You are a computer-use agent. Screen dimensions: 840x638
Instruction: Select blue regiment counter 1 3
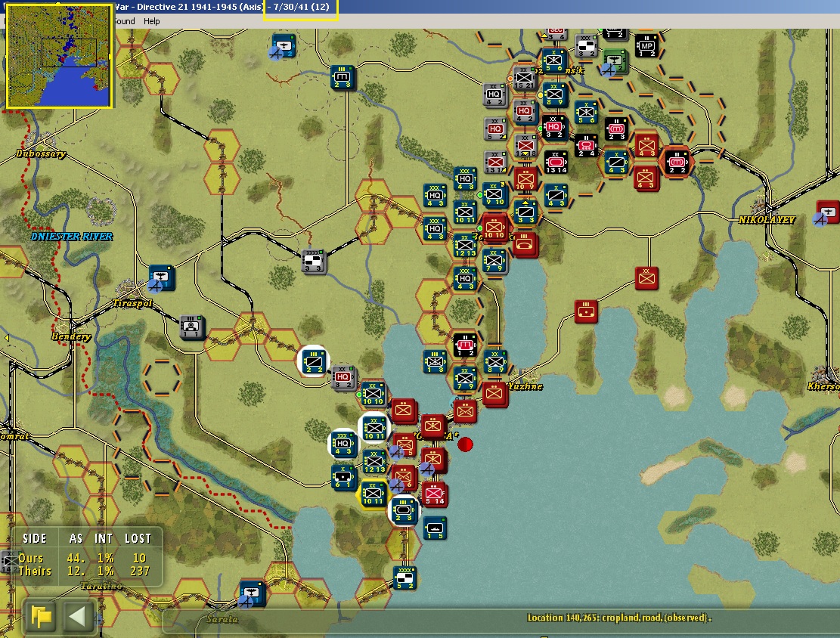click(x=435, y=362)
